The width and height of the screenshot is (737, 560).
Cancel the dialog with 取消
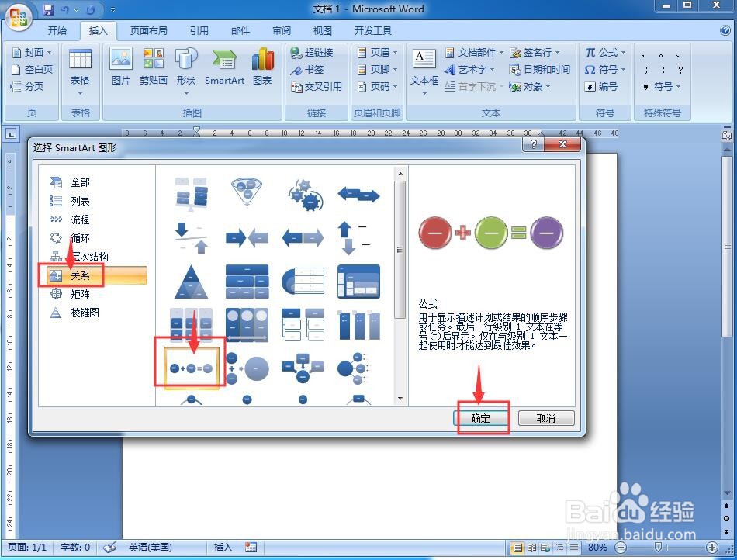pos(546,418)
